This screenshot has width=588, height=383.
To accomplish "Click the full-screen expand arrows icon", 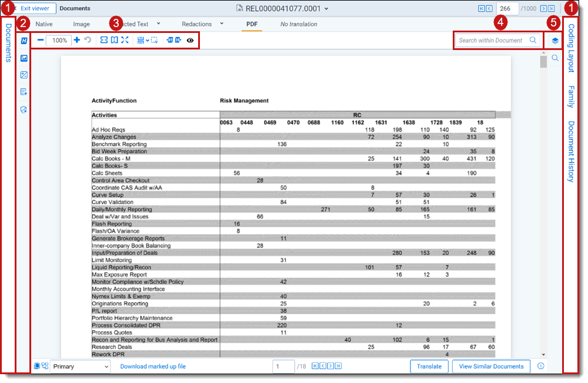I will tap(125, 40).
